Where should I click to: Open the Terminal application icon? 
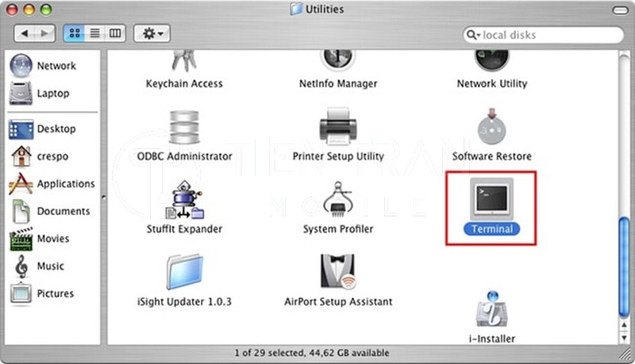(491, 199)
